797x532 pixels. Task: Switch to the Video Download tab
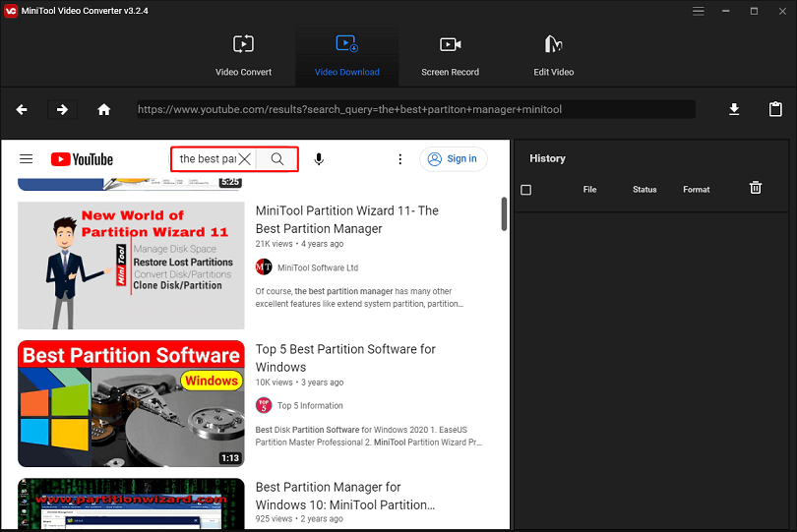click(x=346, y=56)
